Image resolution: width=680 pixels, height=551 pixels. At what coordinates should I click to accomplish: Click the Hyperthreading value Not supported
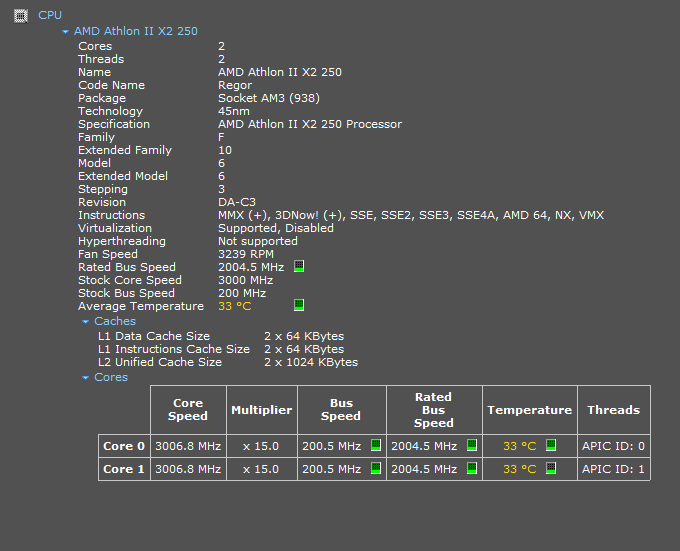[258, 241]
